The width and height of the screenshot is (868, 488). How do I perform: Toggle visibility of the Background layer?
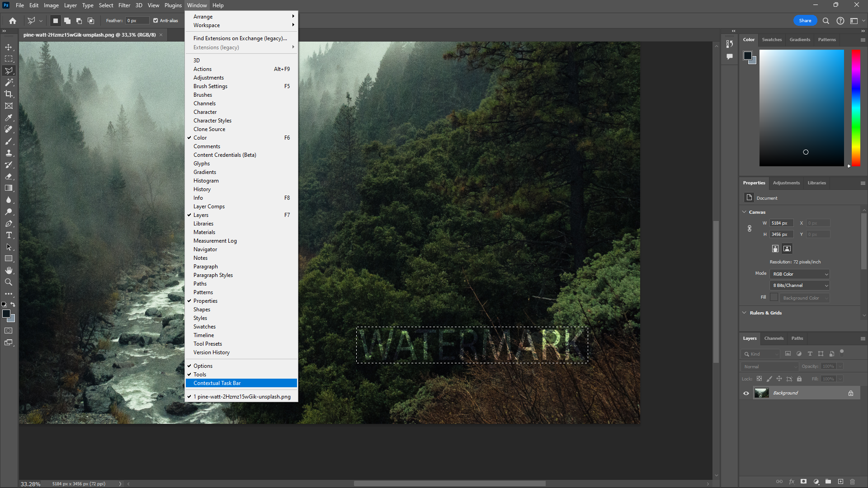745,393
